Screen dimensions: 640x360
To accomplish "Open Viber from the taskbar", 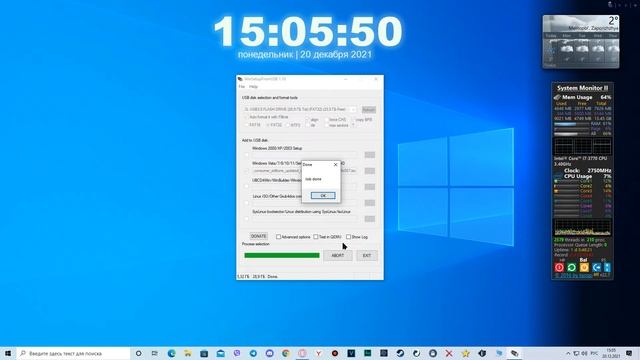I will [x=237, y=353].
